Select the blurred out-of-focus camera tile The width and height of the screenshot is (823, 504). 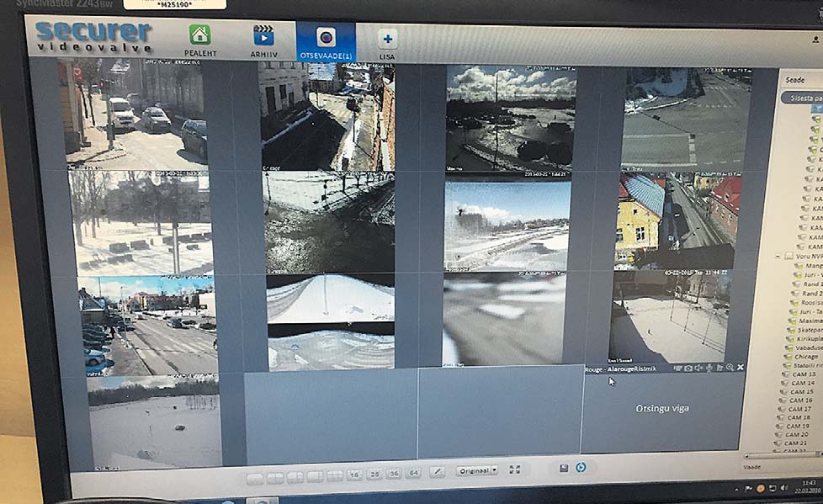(x=504, y=319)
